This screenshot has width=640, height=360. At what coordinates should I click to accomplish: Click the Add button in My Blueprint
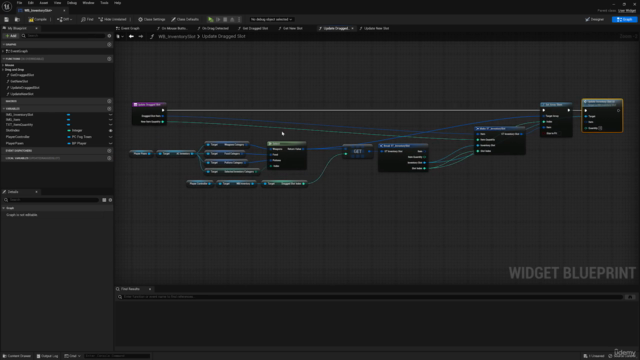click(x=11, y=36)
